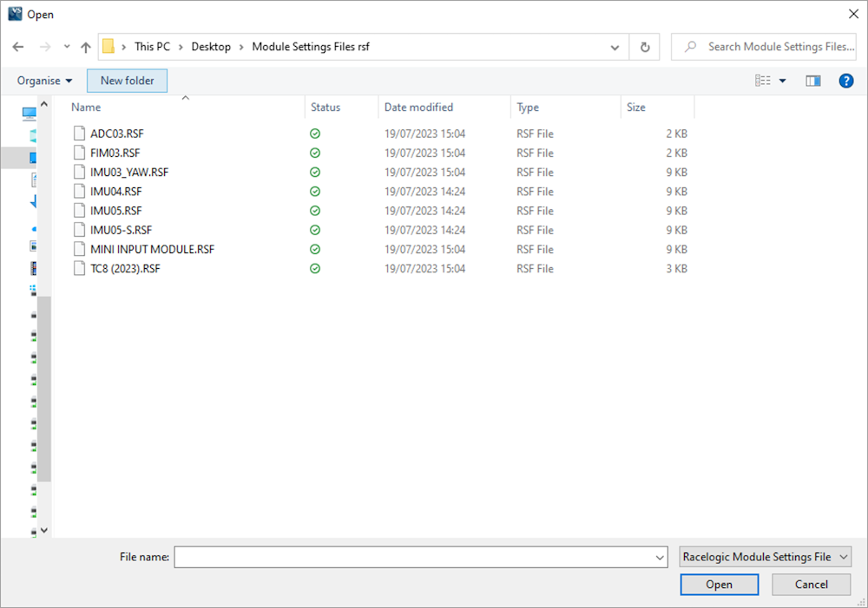Open the File name history dropdown
The width and height of the screenshot is (868, 608).
660,557
